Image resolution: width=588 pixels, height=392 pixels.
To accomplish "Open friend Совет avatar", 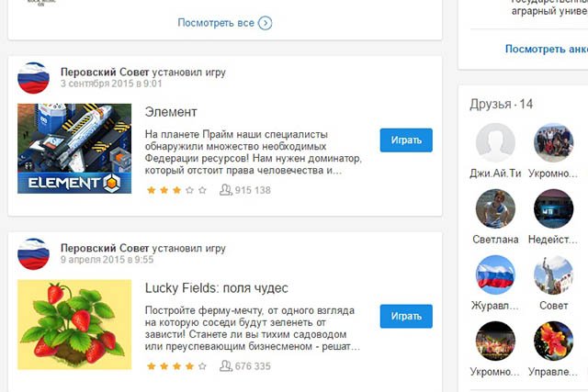I will point(553,274).
